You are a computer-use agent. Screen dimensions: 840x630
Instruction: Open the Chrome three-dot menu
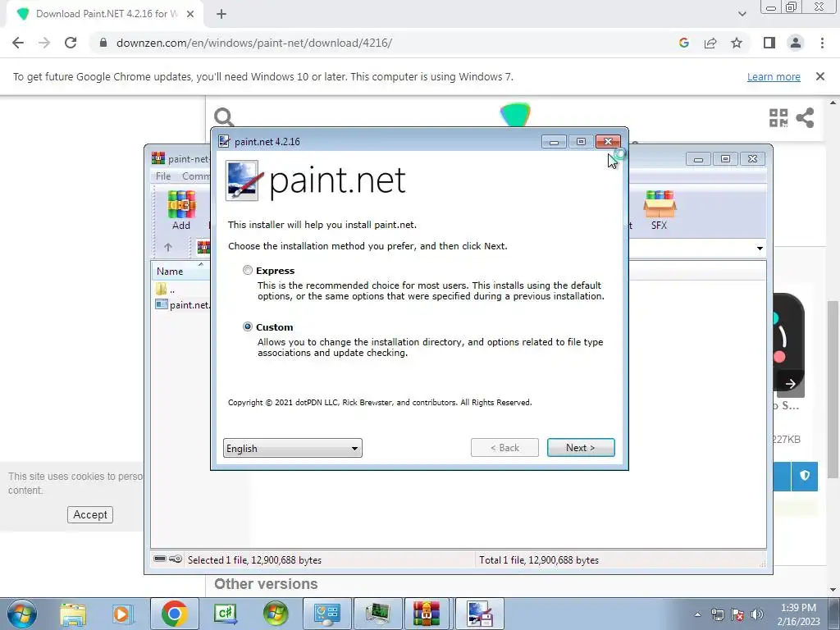pyautogui.click(x=822, y=43)
